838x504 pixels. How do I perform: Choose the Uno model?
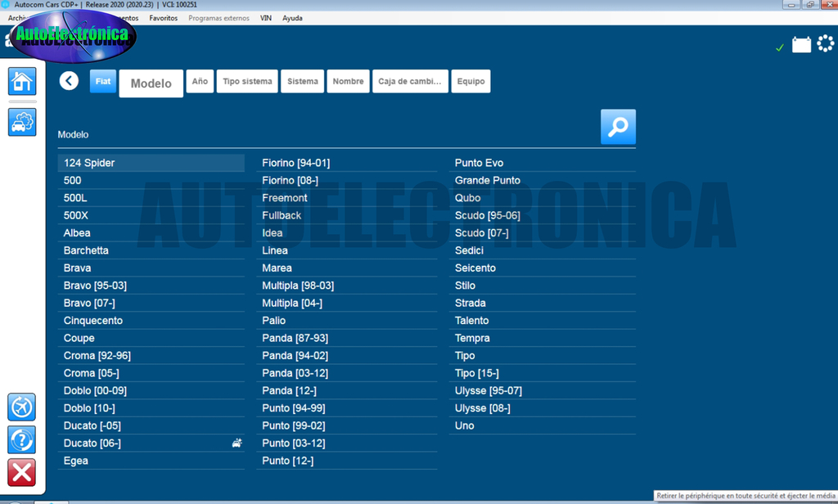pos(543,426)
